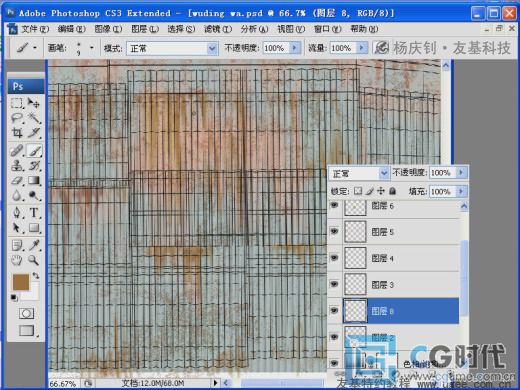Screen dimensions: 520x390
Task: Toggle lock position
Action: [381, 191]
